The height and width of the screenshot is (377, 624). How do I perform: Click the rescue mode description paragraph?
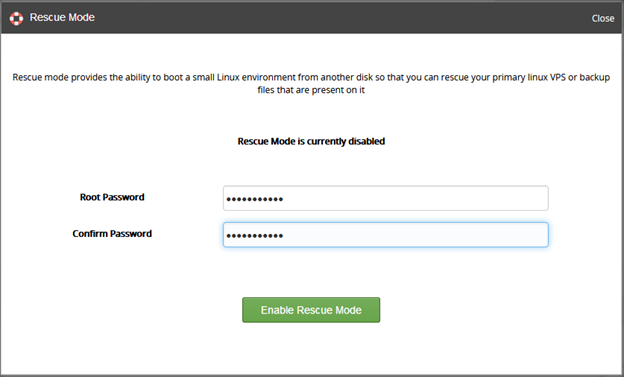311,83
